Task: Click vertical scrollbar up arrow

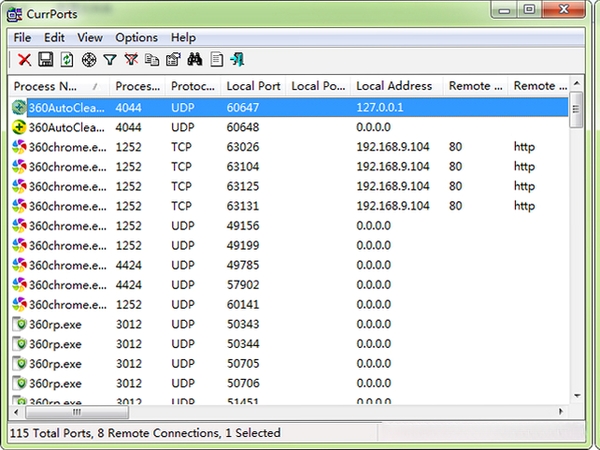Action: coord(577,83)
